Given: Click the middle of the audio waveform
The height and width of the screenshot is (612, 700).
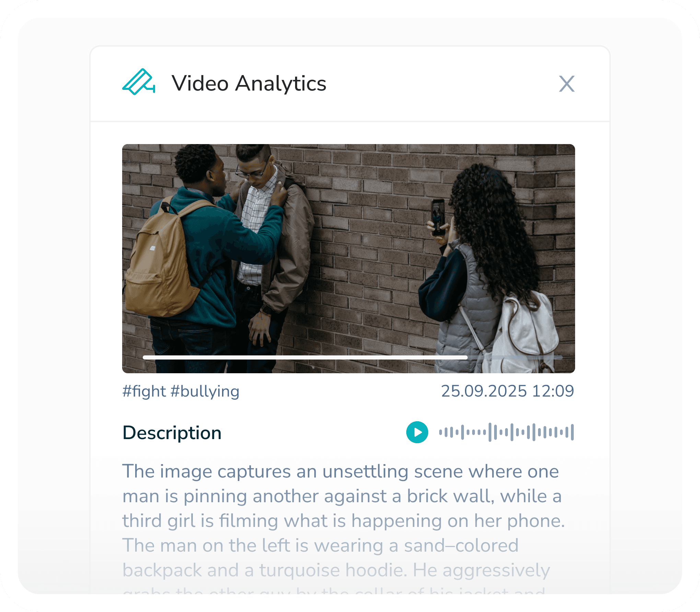Looking at the screenshot, I should 506,432.
